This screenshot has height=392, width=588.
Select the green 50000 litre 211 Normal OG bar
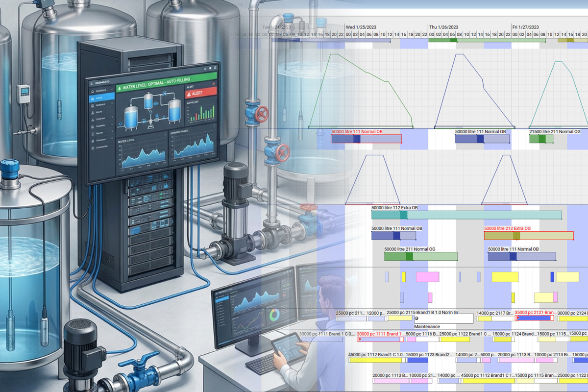pos(420,256)
